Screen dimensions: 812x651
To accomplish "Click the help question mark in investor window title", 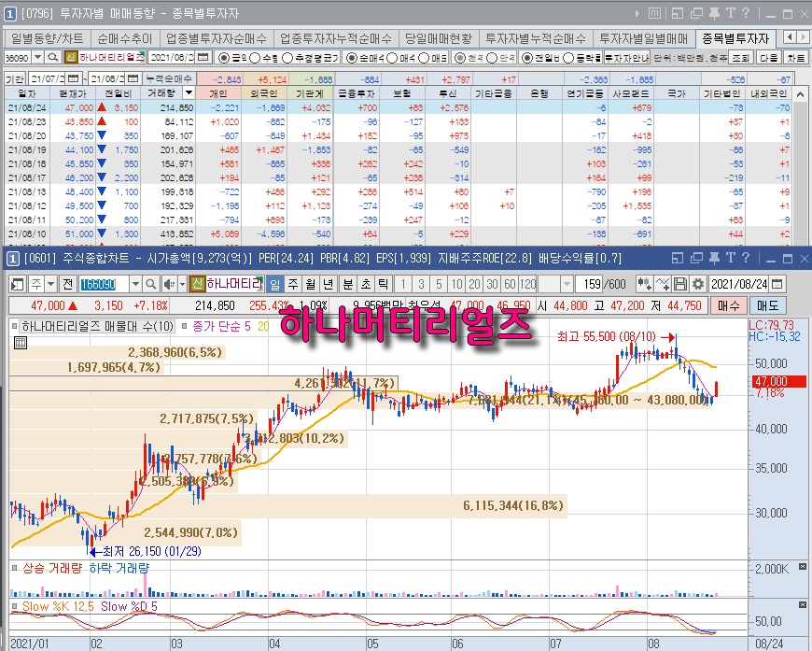I will (745, 13).
